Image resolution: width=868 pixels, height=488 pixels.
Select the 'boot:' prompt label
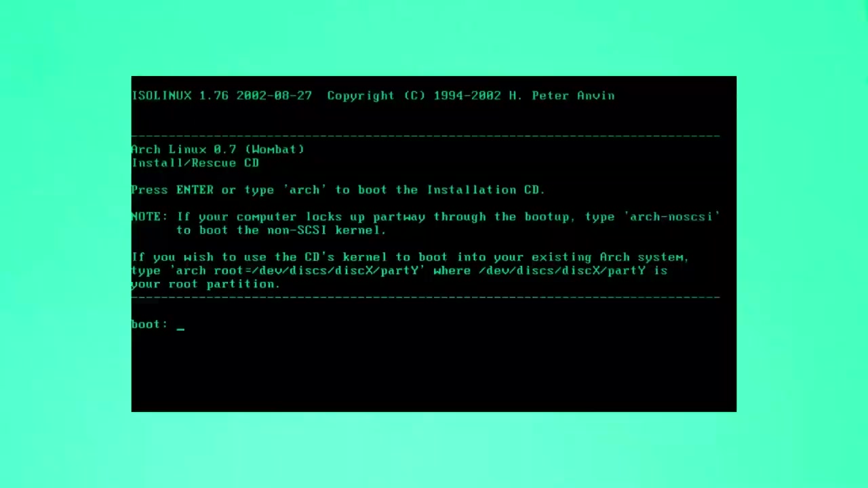coord(150,325)
